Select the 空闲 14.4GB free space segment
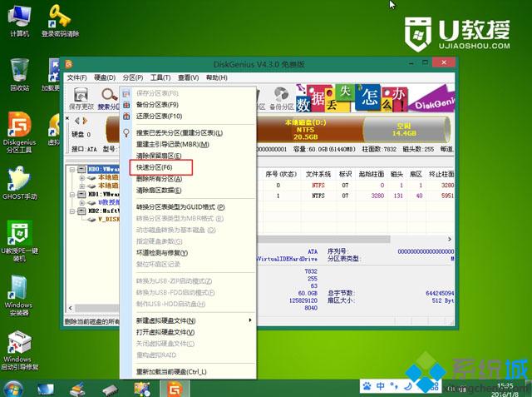Viewport: 532px width, 397px height. click(406, 129)
